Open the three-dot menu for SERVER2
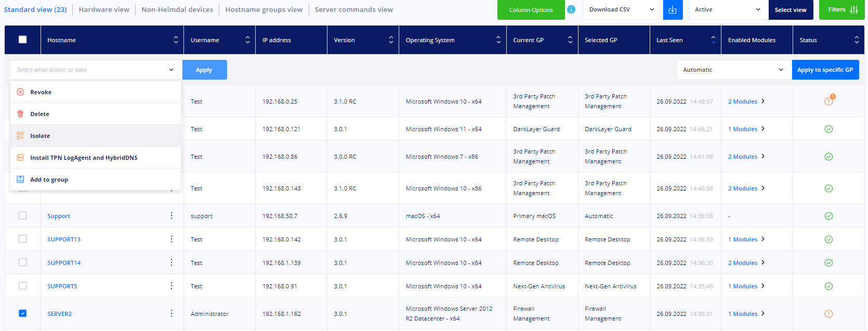Viewport: 868px width, 331px height. (172, 313)
